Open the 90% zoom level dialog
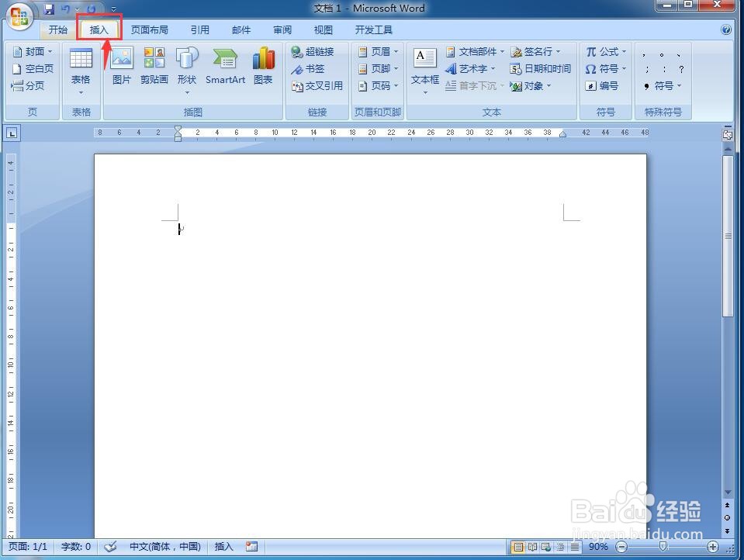 pos(598,547)
